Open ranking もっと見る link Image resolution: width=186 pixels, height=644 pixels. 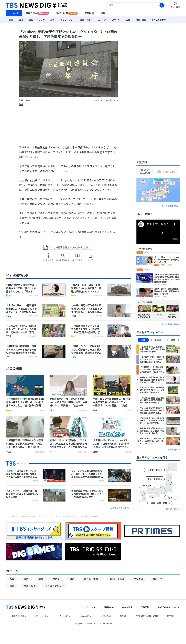click(174, 450)
